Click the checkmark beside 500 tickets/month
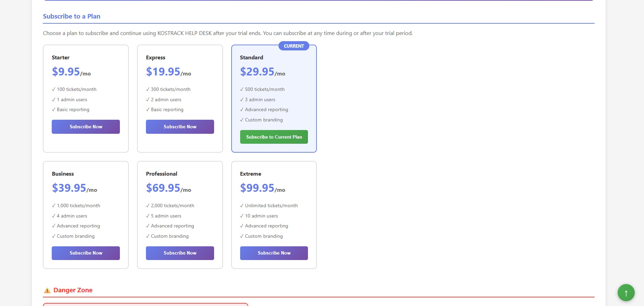Screen dimensions: 644x306 pyautogui.click(x=241, y=89)
